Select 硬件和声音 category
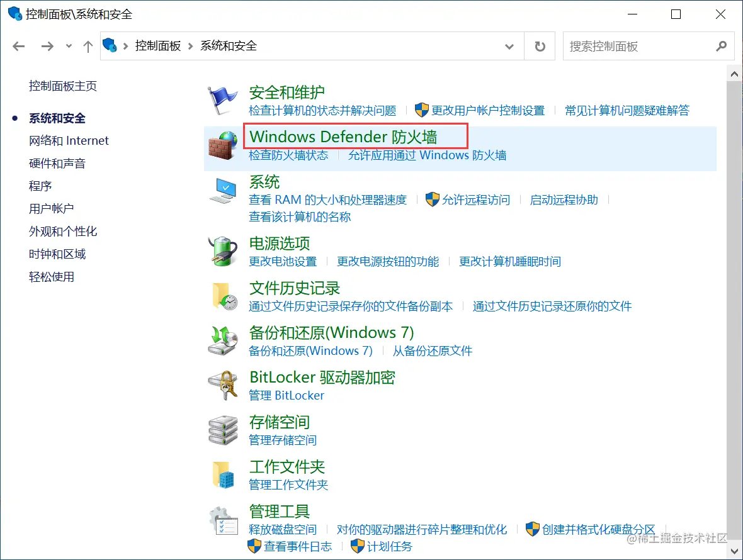Viewport: 743px width, 560px height. pos(57,164)
